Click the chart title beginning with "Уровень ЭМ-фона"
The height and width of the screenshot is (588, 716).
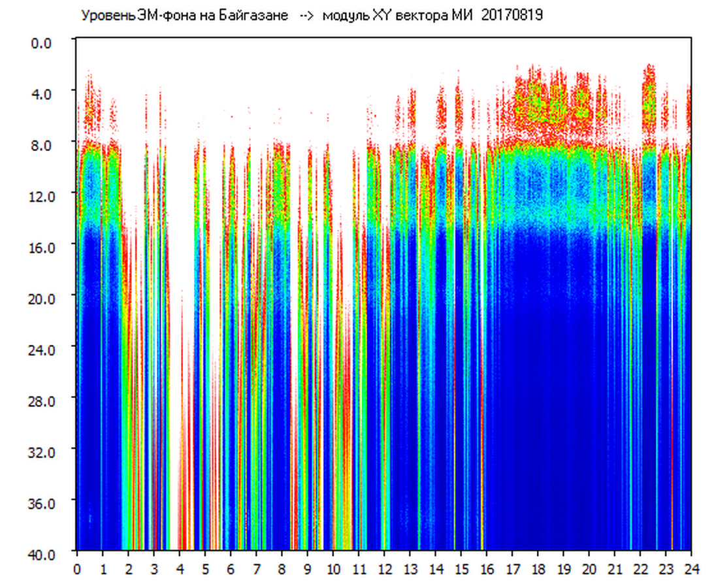point(184,16)
